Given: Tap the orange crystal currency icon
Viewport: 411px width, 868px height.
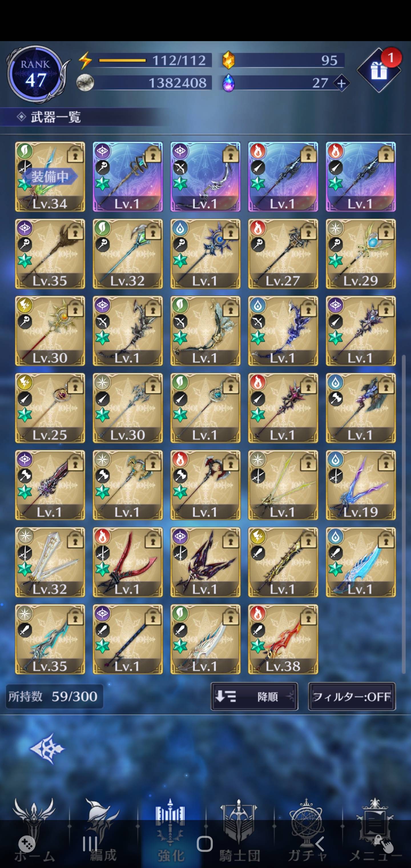Looking at the screenshot, I should (x=229, y=60).
